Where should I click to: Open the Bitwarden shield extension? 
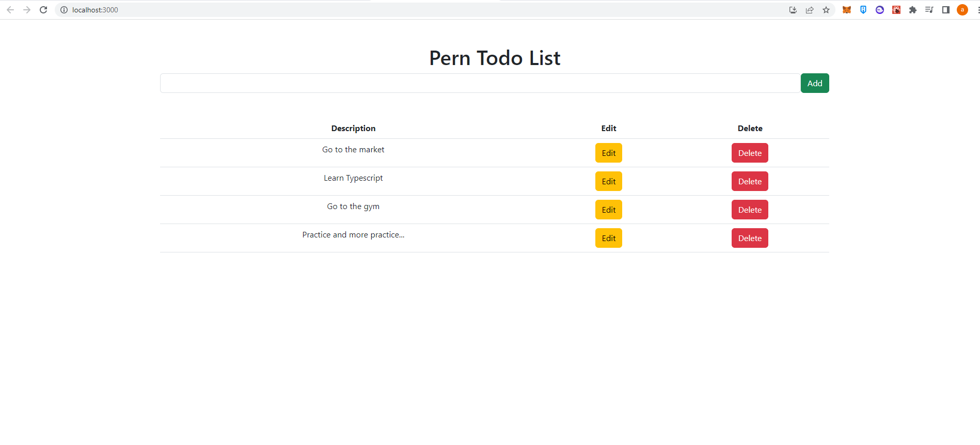coord(863,10)
